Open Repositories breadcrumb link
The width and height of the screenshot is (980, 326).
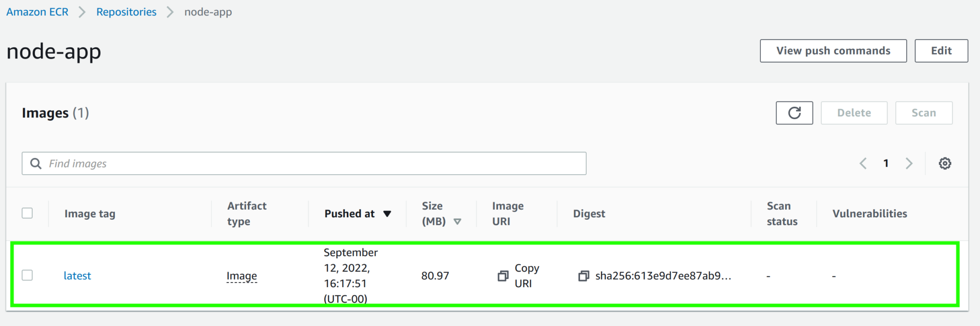126,12
